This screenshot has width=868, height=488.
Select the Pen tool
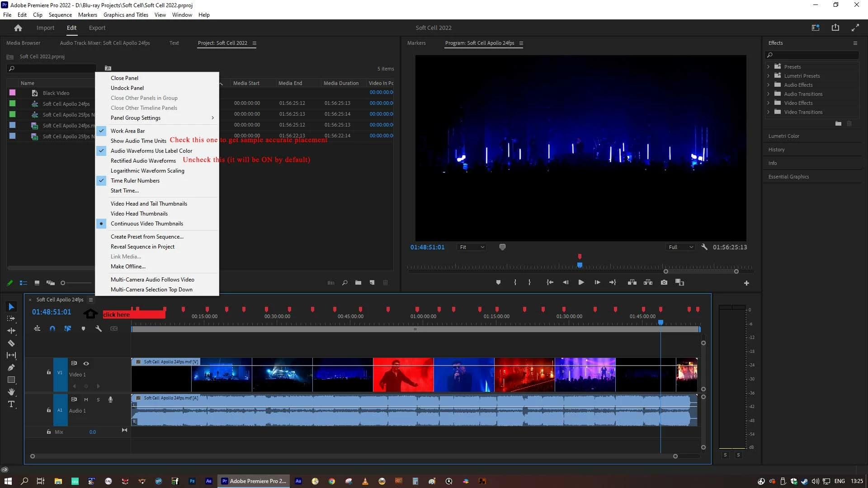[x=11, y=367]
